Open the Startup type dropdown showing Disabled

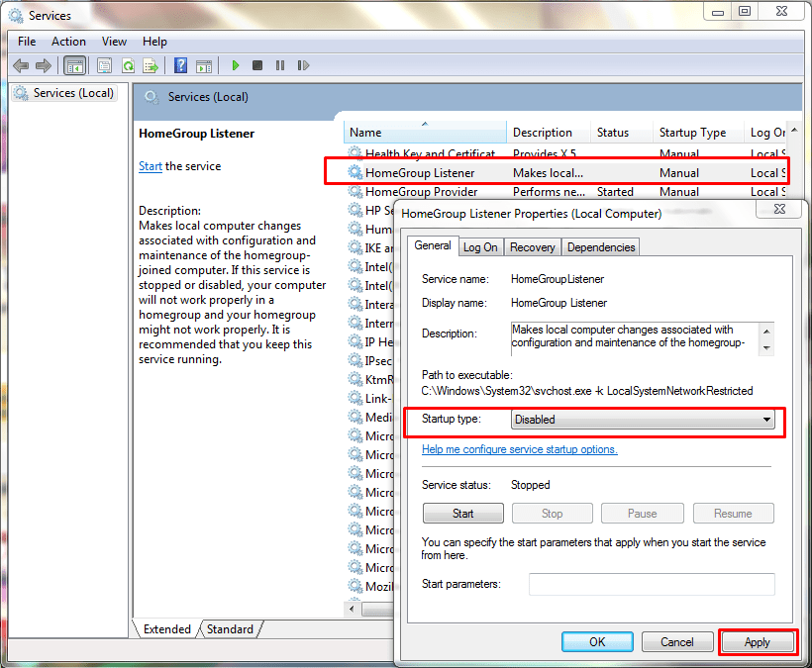[x=643, y=420]
